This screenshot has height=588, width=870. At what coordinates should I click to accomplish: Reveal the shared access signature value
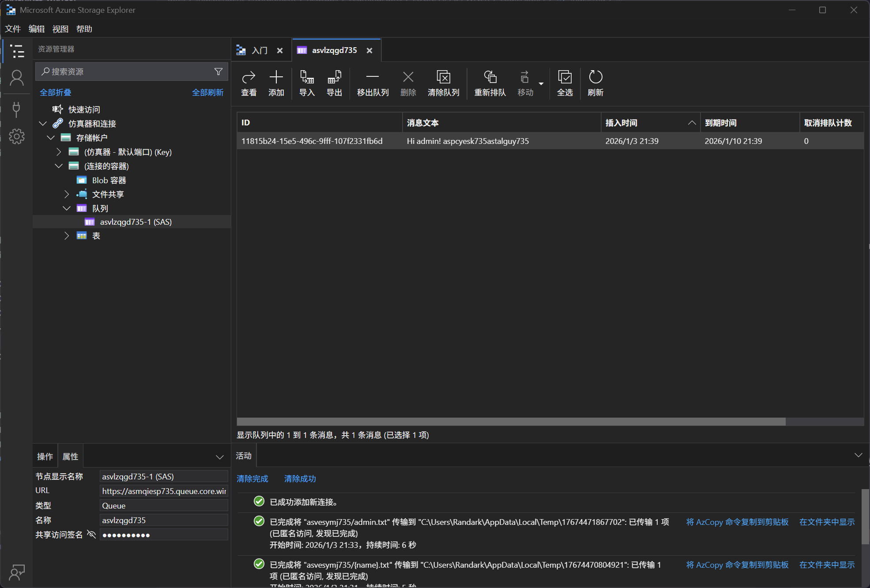(x=91, y=535)
